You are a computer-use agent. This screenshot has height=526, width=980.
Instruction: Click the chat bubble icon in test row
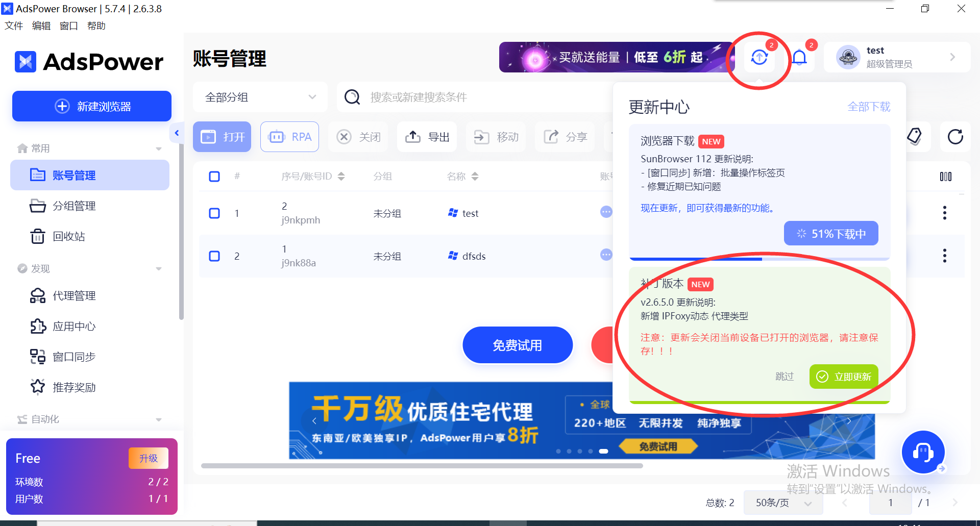coord(606,212)
